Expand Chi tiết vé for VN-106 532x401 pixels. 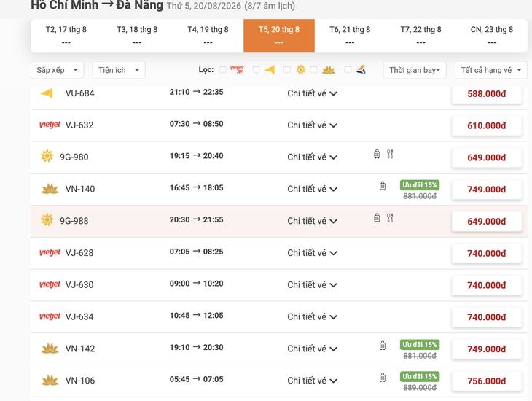pyautogui.click(x=312, y=381)
